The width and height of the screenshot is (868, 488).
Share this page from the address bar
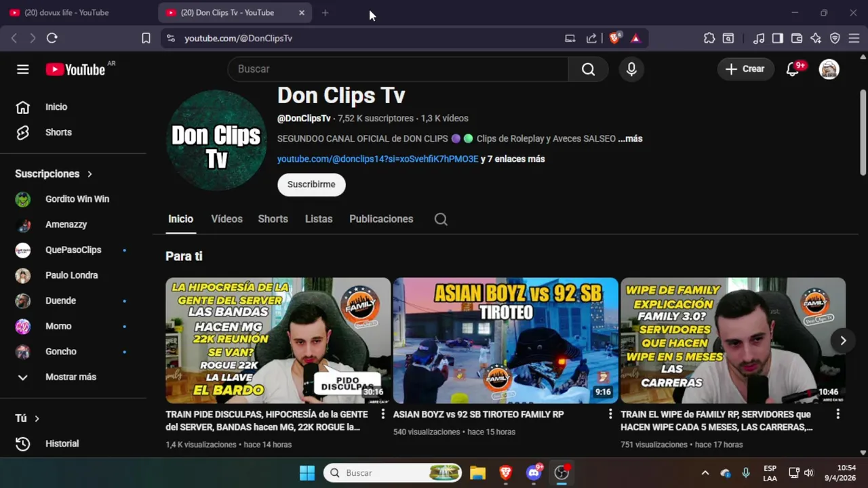pos(591,39)
